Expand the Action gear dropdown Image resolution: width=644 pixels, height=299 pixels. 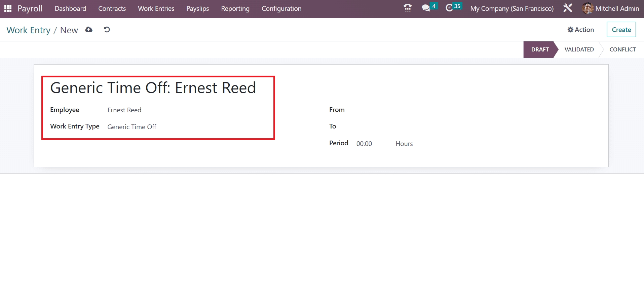pyautogui.click(x=581, y=30)
